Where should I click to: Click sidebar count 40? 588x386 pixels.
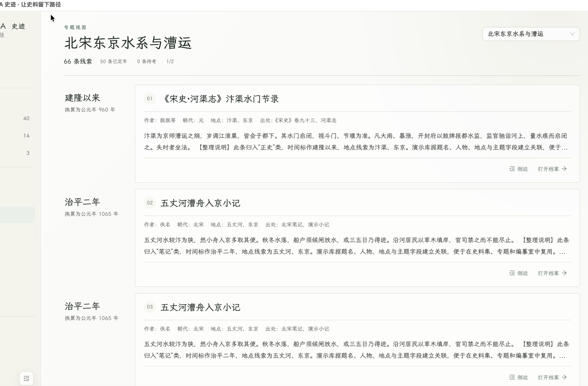pos(26,118)
